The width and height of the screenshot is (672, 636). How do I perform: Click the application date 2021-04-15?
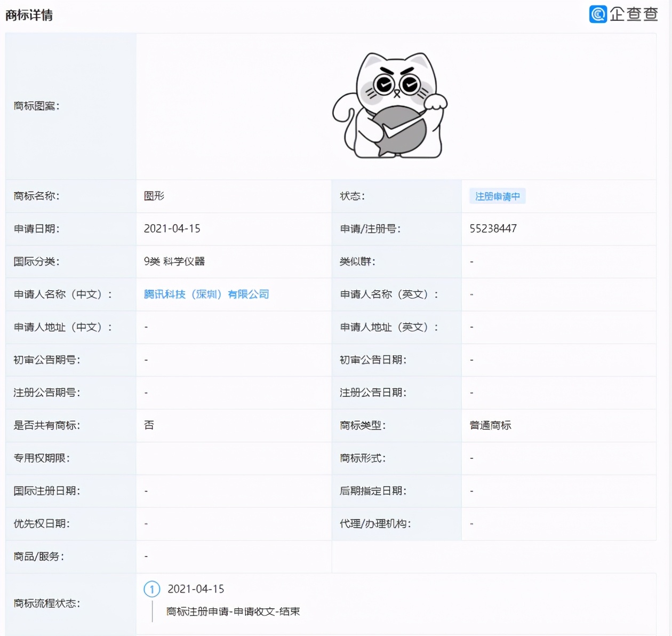click(x=172, y=229)
